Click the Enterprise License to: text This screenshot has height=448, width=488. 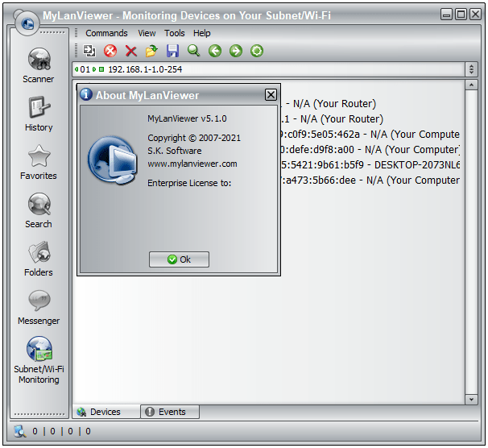point(189,183)
